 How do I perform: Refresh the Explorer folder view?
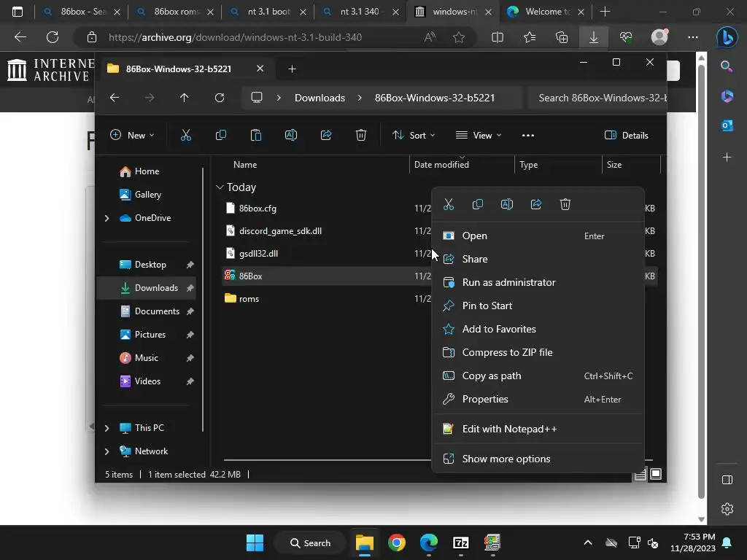(219, 98)
